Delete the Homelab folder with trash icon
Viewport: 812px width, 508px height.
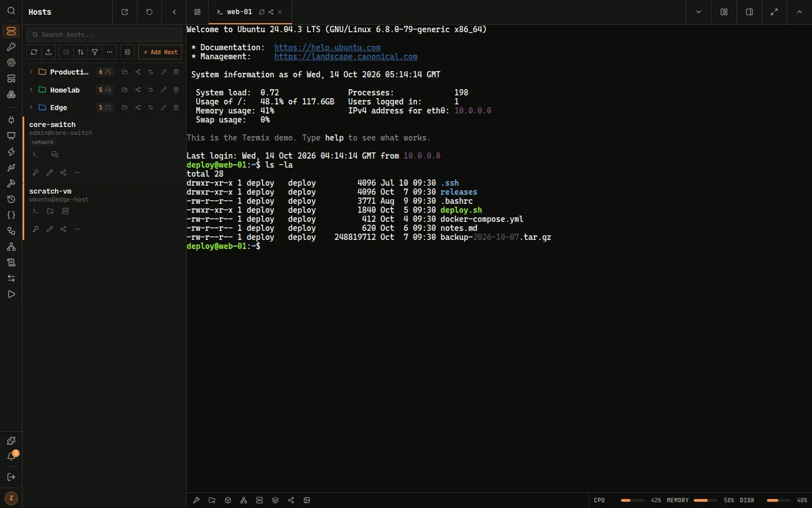point(176,90)
